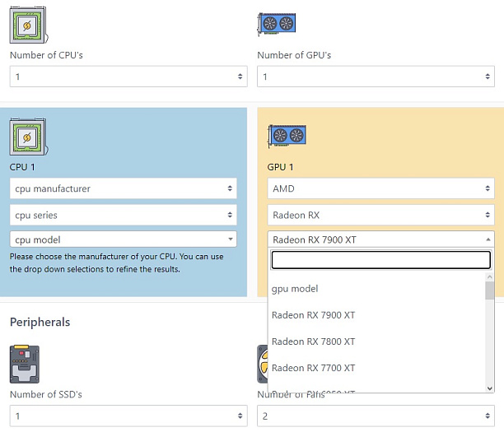Viewport: 504px width, 432px height.
Task: Click the CPU chip icon in CPU 1 panel
Action: point(29,137)
